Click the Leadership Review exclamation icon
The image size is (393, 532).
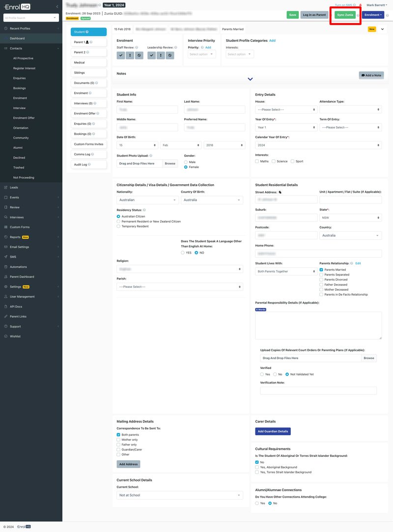pos(160,55)
